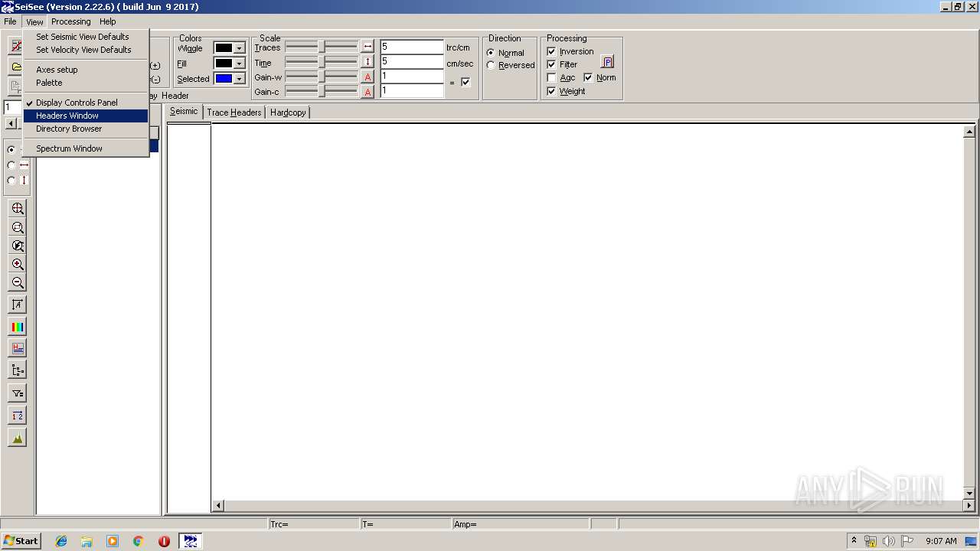The height and width of the screenshot is (551, 980).
Task: Open the File menu
Action: 10,21
